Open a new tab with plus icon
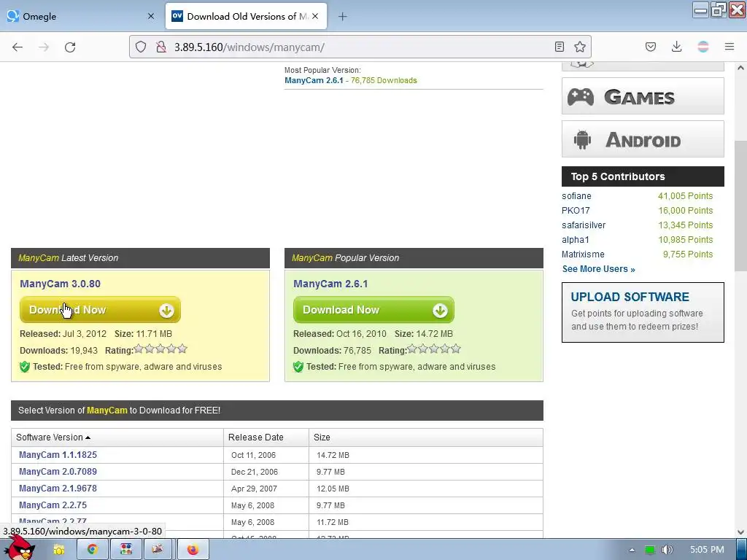This screenshot has width=747, height=560. pyautogui.click(x=342, y=16)
